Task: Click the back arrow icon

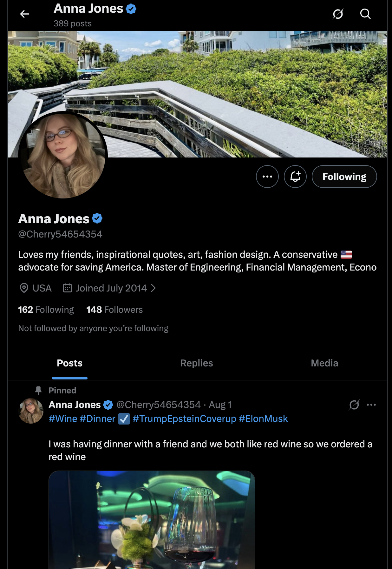Action: click(x=24, y=14)
